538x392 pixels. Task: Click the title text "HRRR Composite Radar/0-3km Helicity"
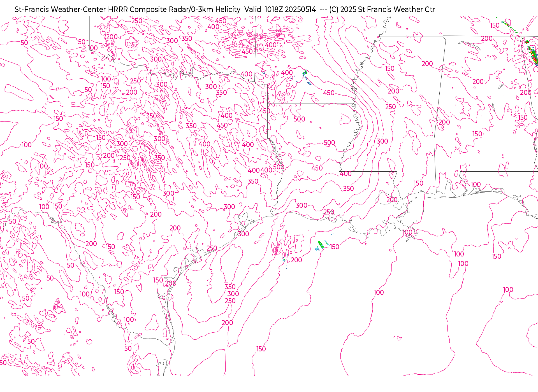pos(174,10)
